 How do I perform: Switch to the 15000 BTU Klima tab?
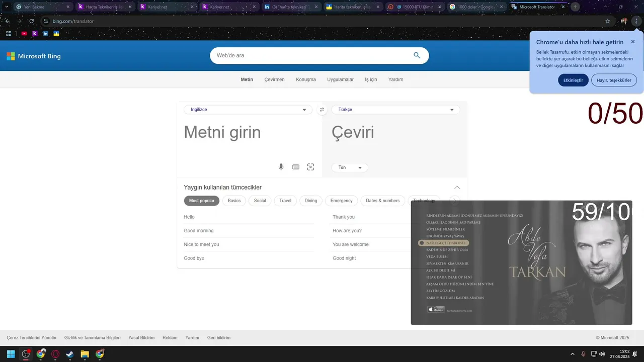[415, 7]
